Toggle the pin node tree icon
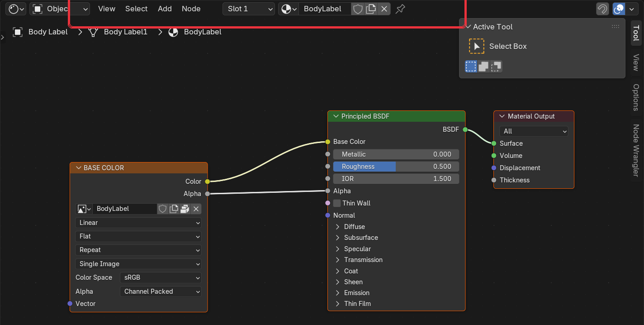The width and height of the screenshot is (644, 325). (x=400, y=9)
